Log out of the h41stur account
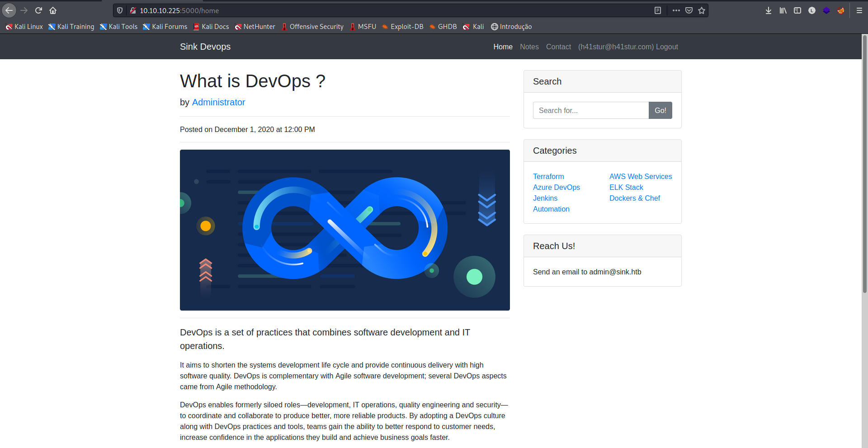This screenshot has height=448, width=868. coord(667,47)
